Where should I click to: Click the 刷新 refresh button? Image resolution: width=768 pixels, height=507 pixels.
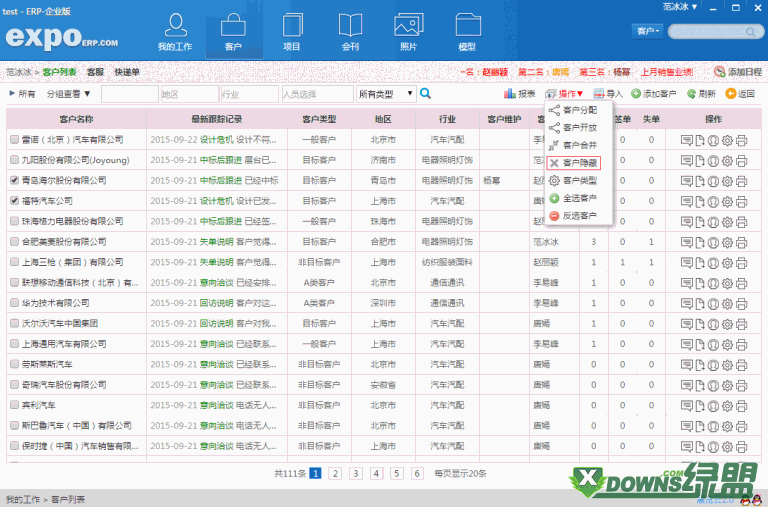[701, 94]
